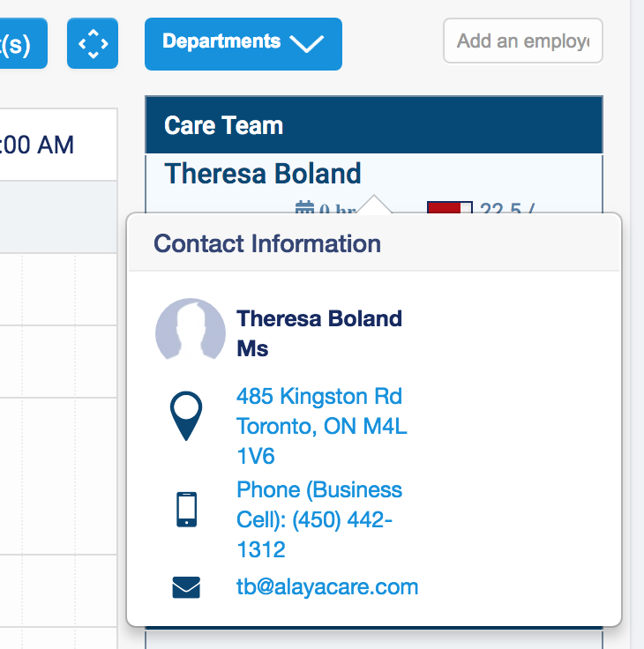Click the 22.5 hours text
The height and width of the screenshot is (649, 644).
coord(508,209)
